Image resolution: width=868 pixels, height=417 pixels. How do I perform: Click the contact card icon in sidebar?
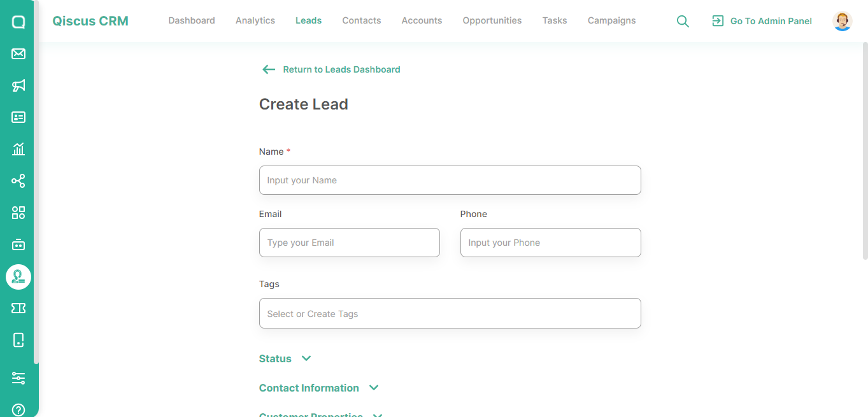18,117
